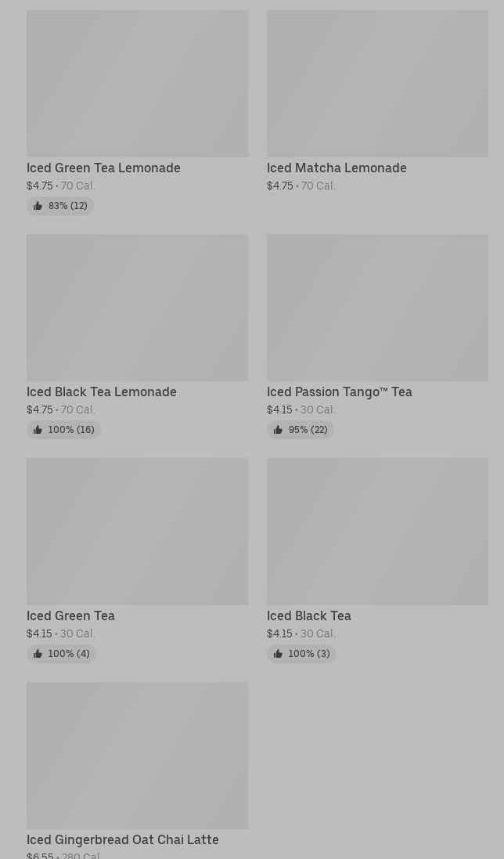Open the Iced Matcha Lemonade image

tap(377, 84)
